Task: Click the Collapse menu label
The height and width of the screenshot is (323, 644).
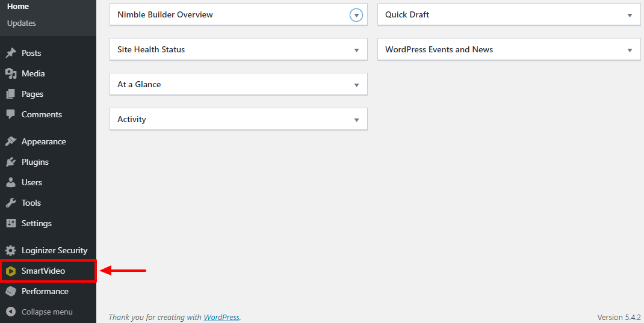Action: (x=47, y=312)
